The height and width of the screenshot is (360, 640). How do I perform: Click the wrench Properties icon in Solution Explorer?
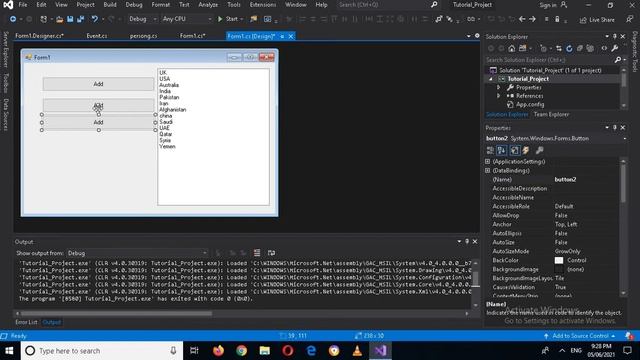pyautogui.click(x=615, y=49)
